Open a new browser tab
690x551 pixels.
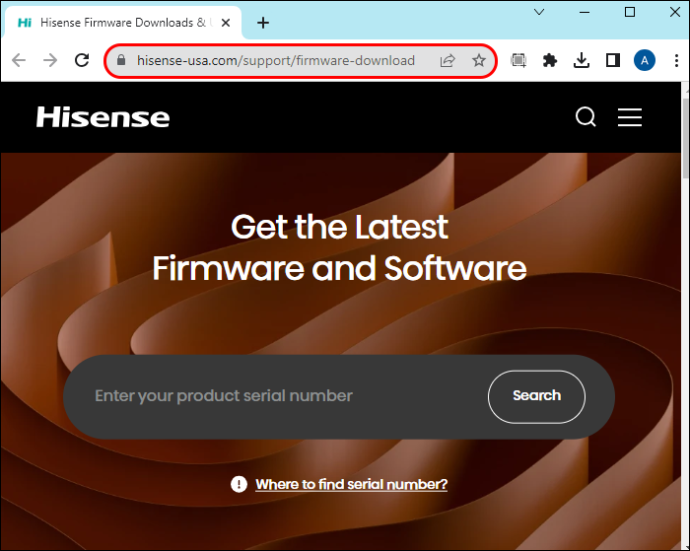click(263, 22)
